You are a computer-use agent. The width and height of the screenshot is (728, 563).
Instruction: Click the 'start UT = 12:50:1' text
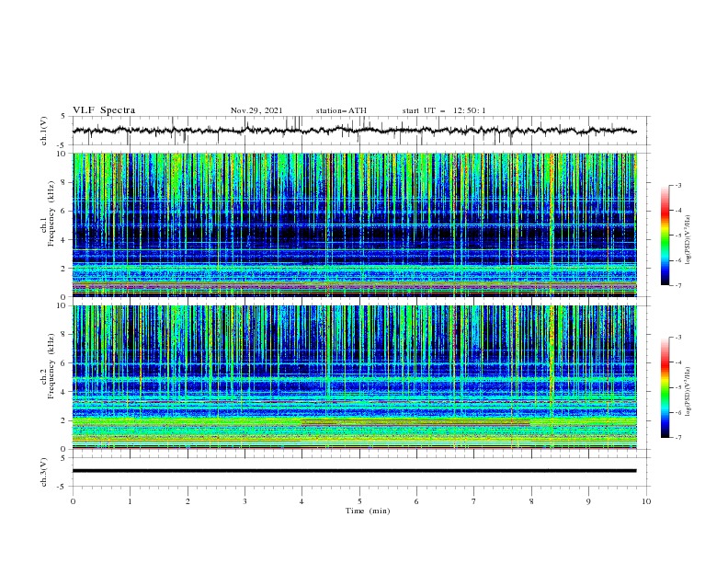(444, 110)
